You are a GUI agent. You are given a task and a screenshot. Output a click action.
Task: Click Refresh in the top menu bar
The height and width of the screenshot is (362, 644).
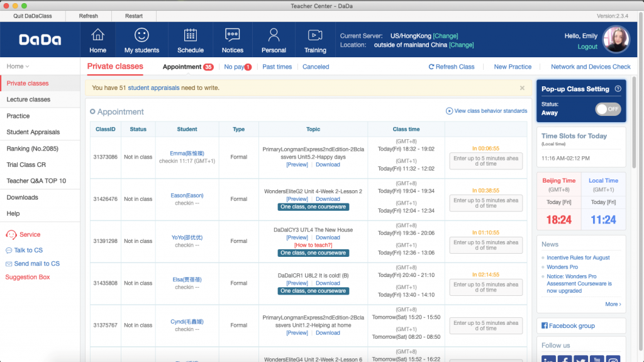(x=88, y=16)
